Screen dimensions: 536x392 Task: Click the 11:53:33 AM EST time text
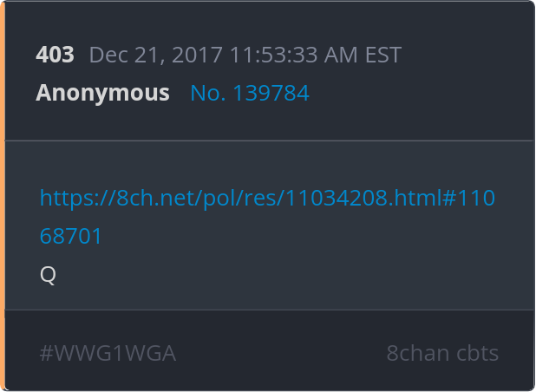(x=316, y=55)
